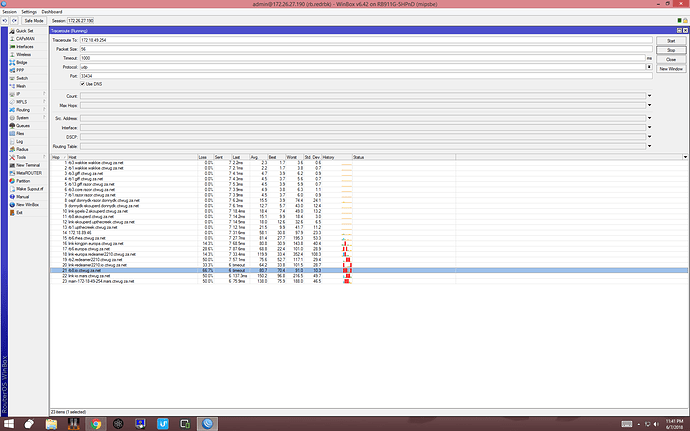Open the Queues section
Screen dimensions: 690x431
21,125
